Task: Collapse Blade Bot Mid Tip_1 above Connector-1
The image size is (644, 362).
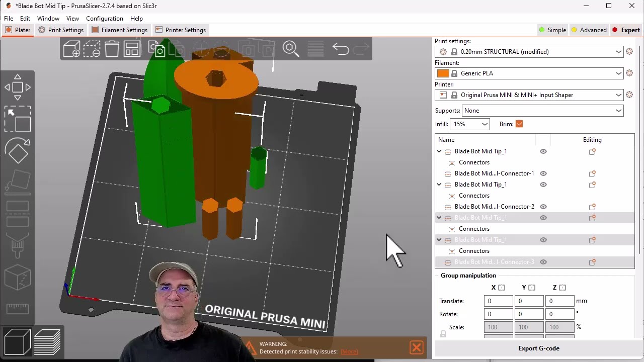Action: click(439, 151)
